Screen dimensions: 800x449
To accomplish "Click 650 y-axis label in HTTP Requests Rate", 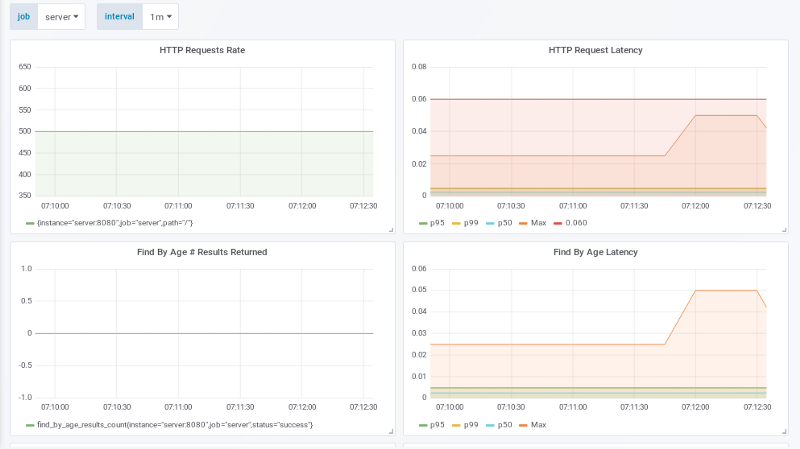I will click(x=25, y=67).
